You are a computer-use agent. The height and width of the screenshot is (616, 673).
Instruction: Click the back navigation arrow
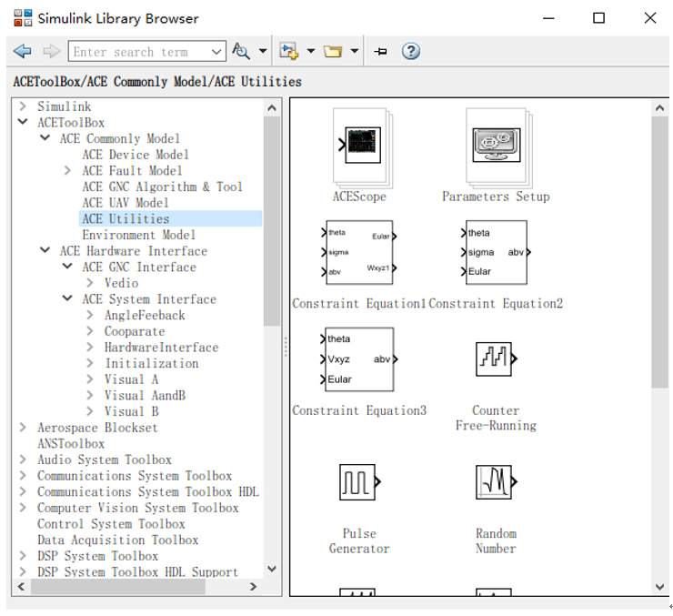point(23,52)
